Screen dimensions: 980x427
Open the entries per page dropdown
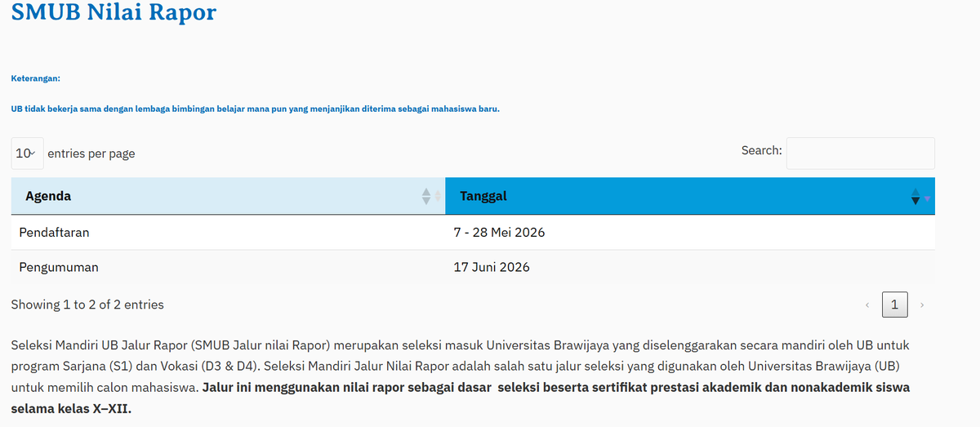tap(27, 153)
